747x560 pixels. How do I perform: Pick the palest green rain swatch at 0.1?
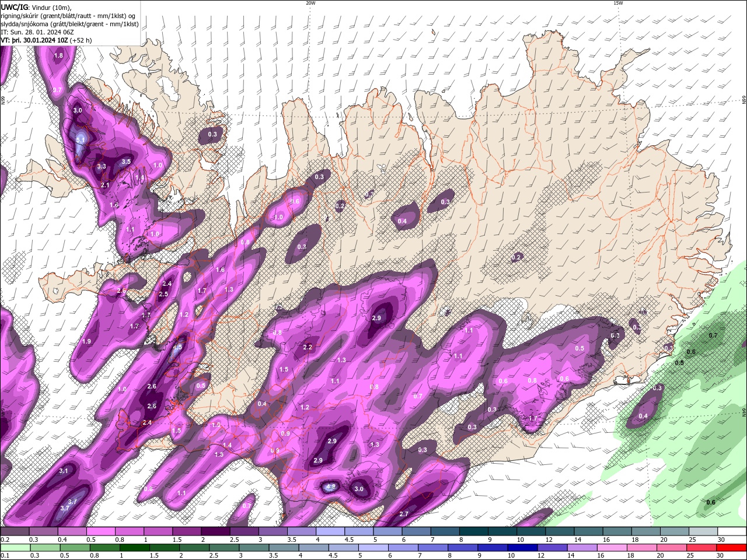(x=15, y=547)
